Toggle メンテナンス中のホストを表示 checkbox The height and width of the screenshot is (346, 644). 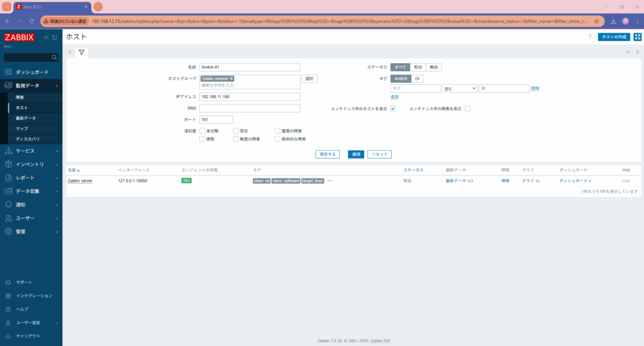tap(393, 109)
